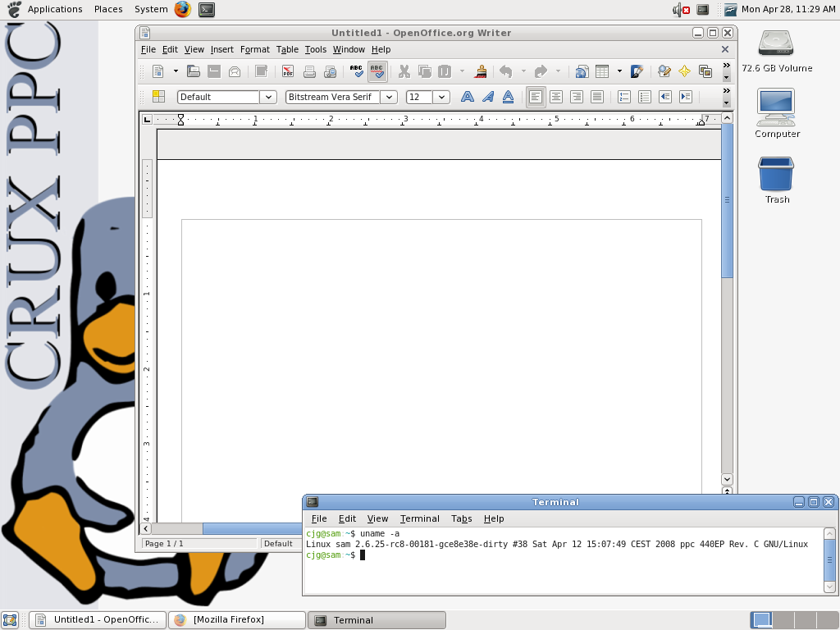The width and height of the screenshot is (840, 630).
Task: Open the File menu in Writer
Action: 148,49
